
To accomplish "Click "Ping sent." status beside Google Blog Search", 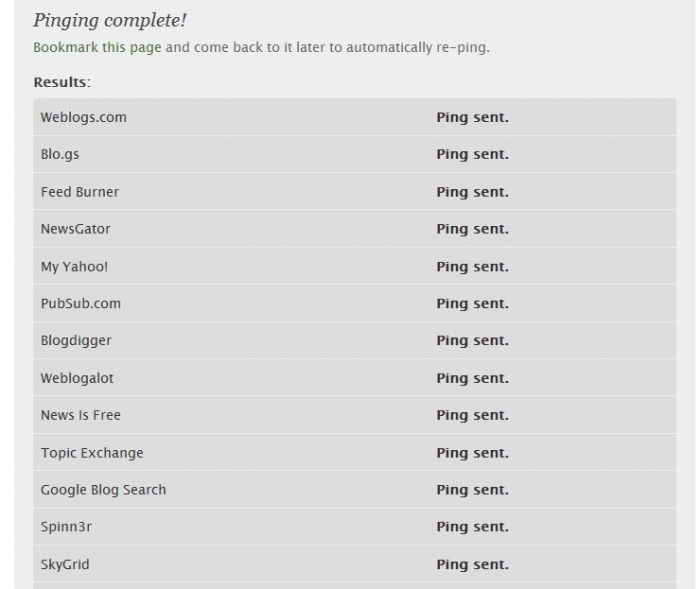I will tap(472, 490).
